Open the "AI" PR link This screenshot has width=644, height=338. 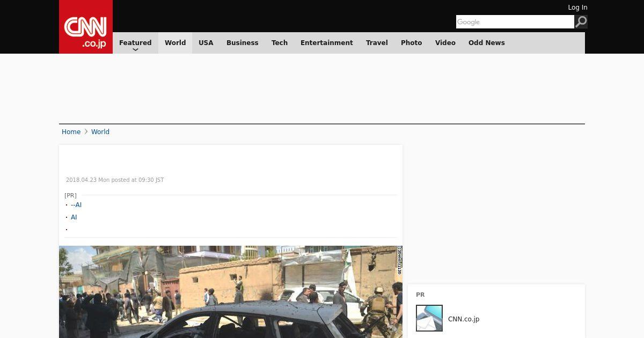tap(74, 217)
